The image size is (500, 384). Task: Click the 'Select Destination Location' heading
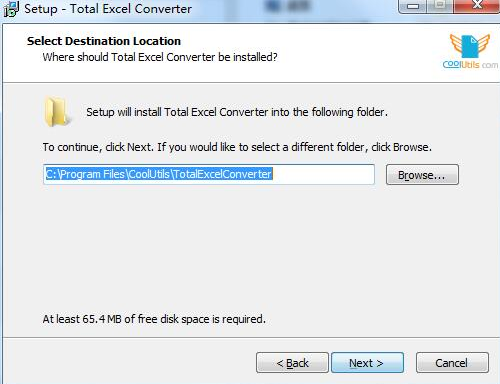[104, 41]
